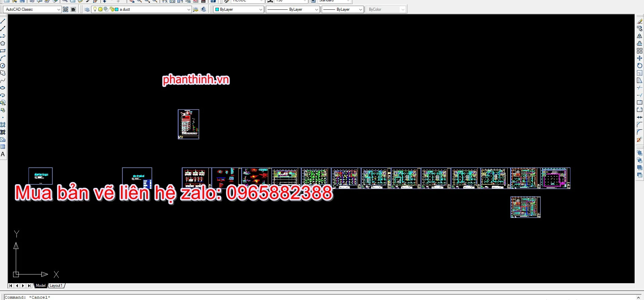Click Send to Back draw order icon

[640, 160]
